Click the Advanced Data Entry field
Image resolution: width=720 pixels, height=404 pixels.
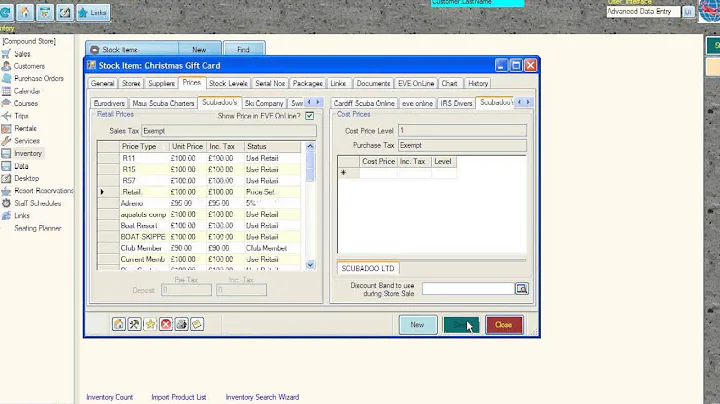click(643, 11)
